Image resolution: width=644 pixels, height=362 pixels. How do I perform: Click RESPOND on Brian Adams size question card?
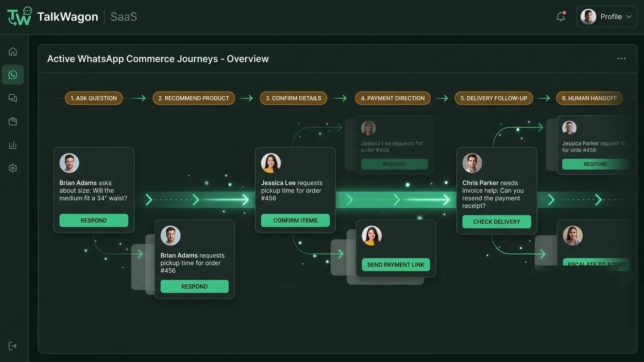pos(94,220)
